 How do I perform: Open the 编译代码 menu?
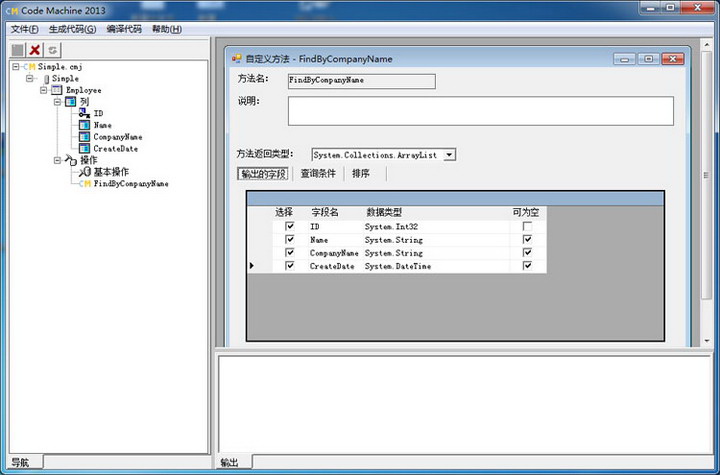coord(124,29)
